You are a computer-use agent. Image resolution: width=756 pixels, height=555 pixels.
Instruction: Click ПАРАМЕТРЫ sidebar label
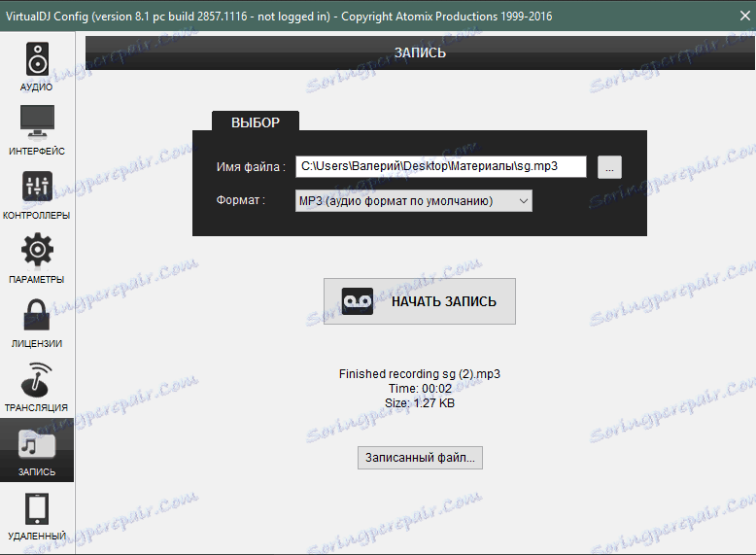click(37, 280)
